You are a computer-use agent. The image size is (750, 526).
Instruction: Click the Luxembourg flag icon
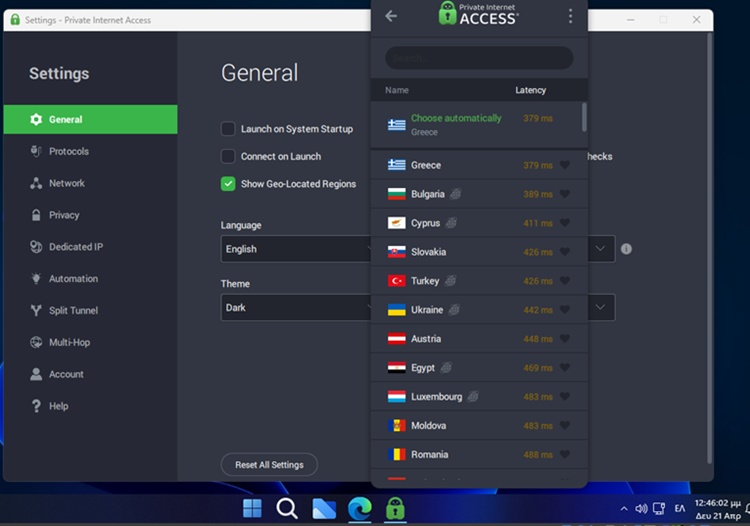[397, 396]
